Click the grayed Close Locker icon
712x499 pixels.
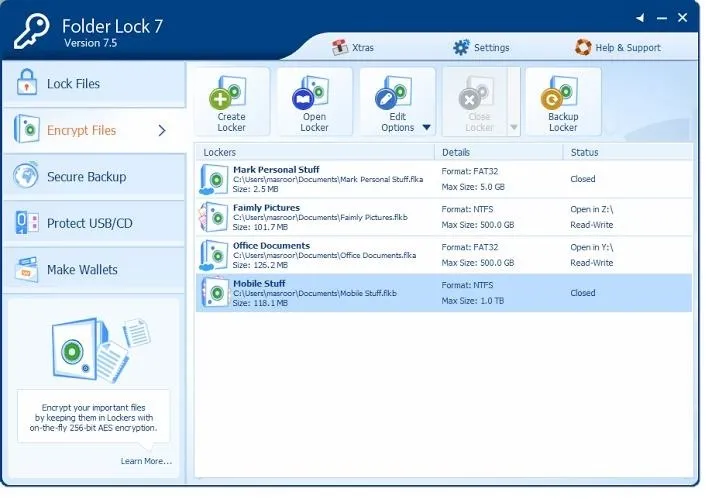pyautogui.click(x=476, y=93)
